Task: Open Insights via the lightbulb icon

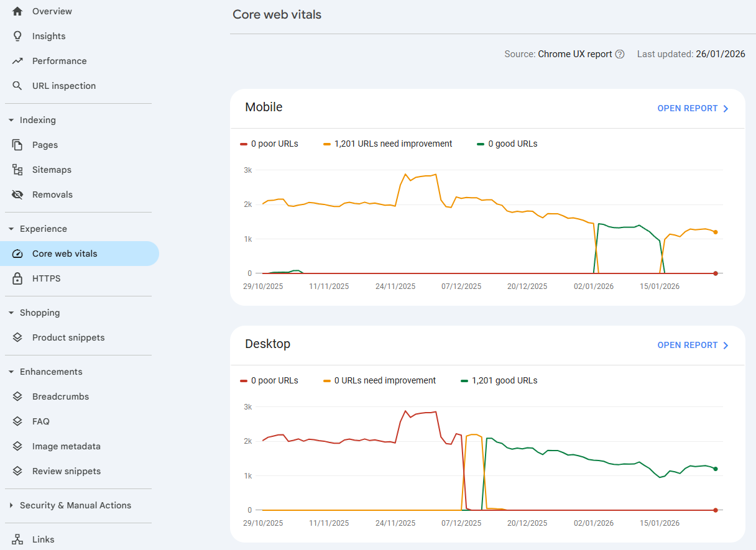Action: [17, 35]
